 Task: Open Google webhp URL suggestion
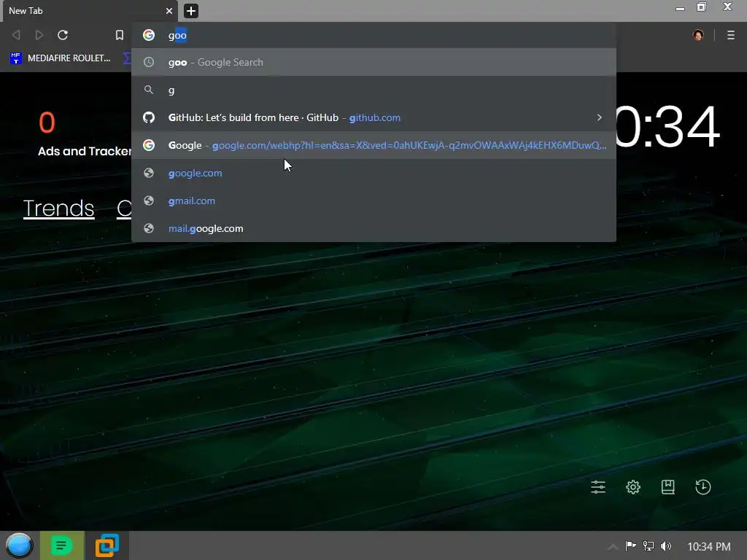(373, 145)
